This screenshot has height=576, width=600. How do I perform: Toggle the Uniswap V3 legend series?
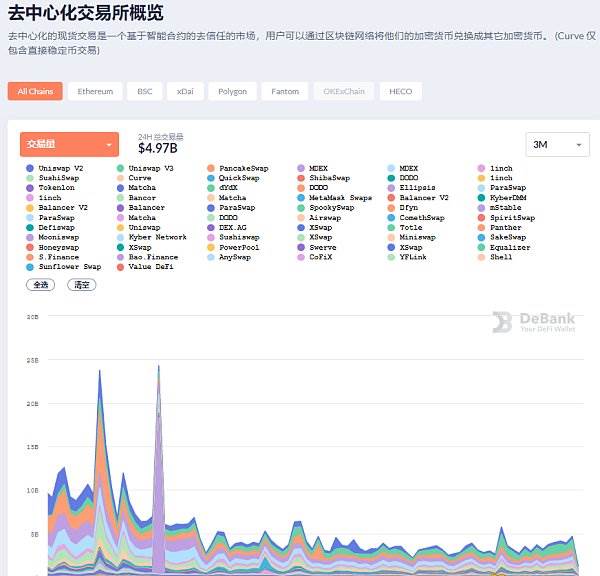(145, 168)
